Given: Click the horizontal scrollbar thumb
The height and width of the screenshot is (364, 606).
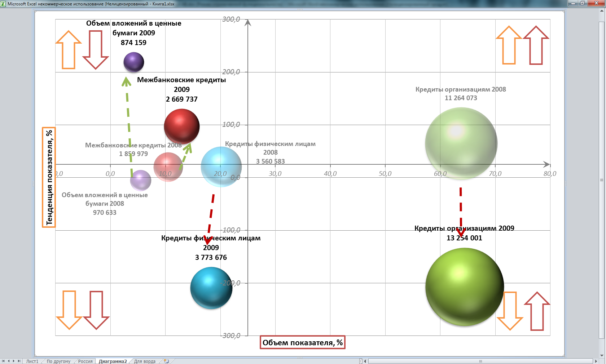Looking at the screenshot, I should (x=480, y=361).
